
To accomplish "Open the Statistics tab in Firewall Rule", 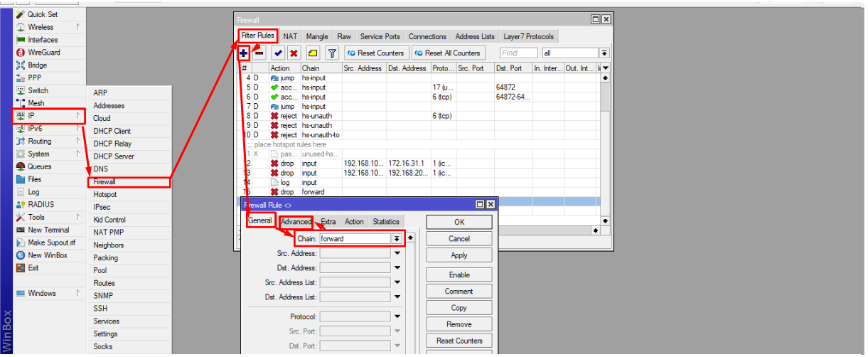I will tap(386, 222).
